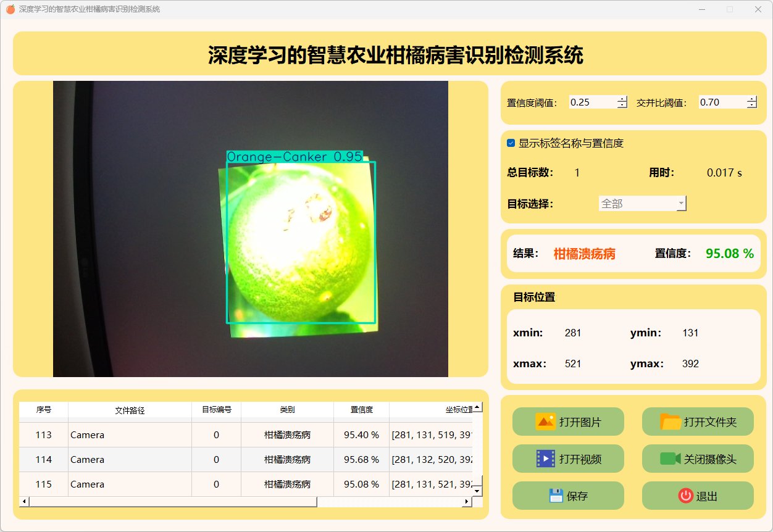Click the 置信度 column header in table
The image size is (773, 532).
click(x=361, y=410)
